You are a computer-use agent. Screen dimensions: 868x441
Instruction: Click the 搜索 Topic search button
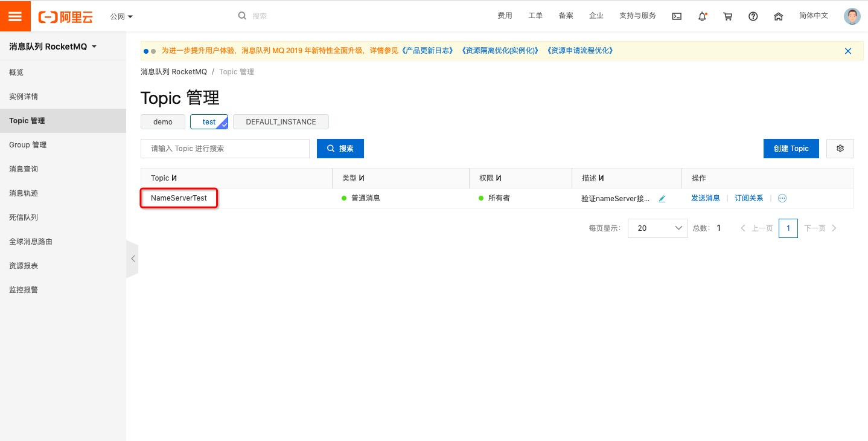tap(340, 149)
